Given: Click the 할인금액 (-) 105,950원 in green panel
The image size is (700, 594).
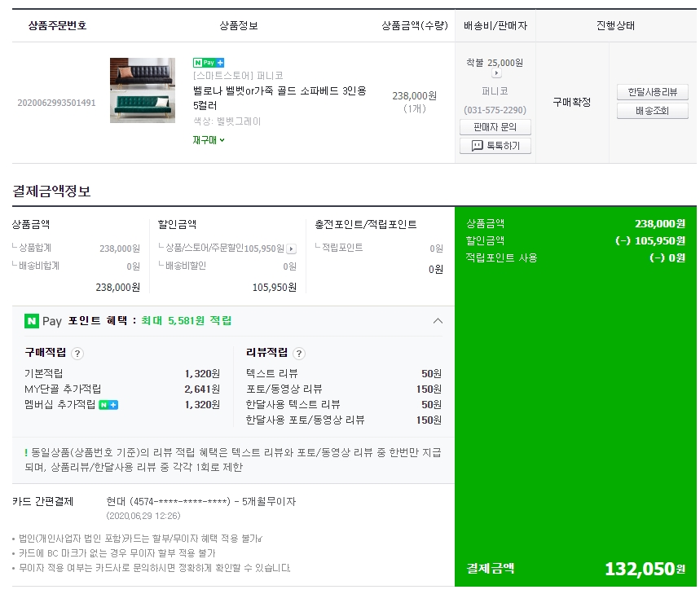Looking at the screenshot, I should pyautogui.click(x=575, y=241).
